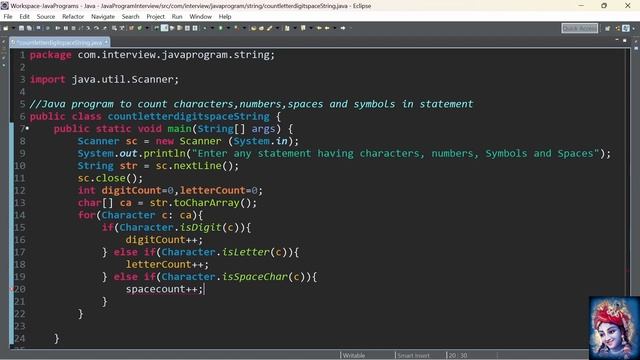Click line number 24 in the gutter
640x360 pixels.
20,338
